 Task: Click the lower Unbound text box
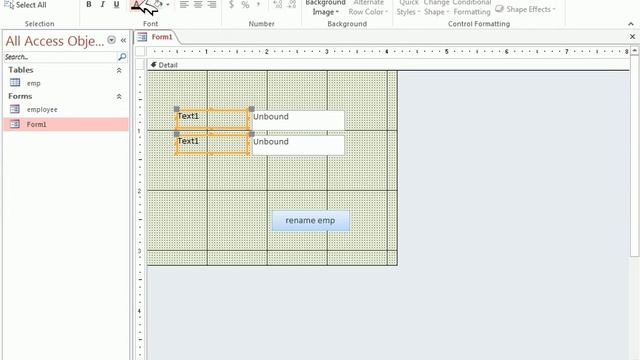pyautogui.click(x=298, y=145)
